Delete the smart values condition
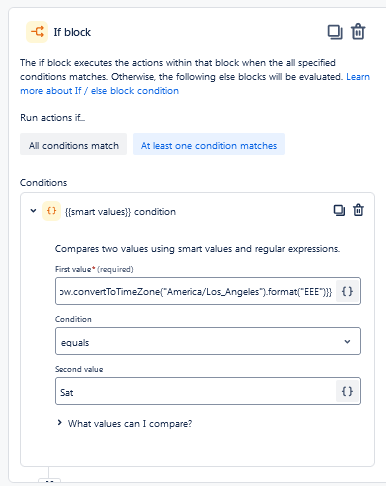The image size is (386, 486). click(x=358, y=210)
